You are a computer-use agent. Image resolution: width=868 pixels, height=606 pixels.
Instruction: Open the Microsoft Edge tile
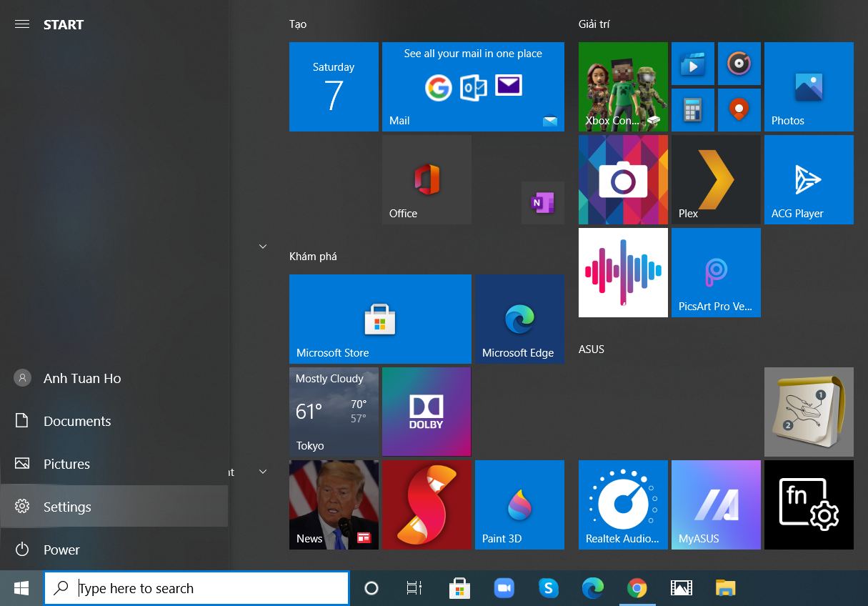(519, 319)
